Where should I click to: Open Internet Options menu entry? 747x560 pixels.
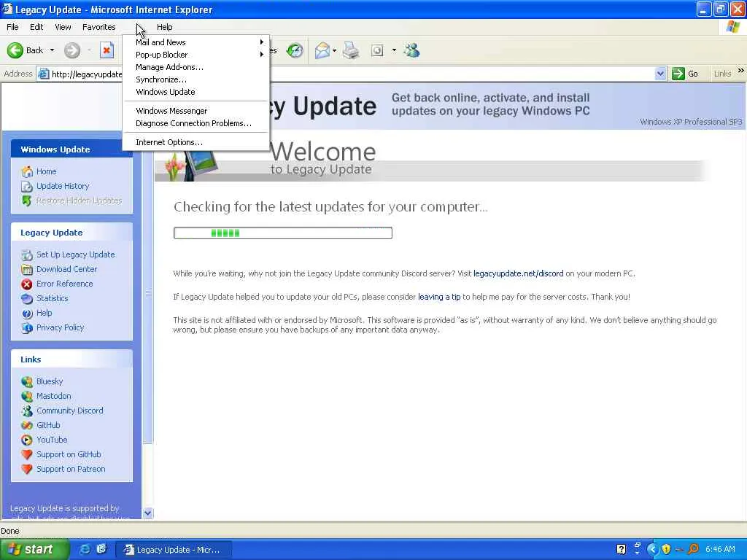(x=196, y=142)
